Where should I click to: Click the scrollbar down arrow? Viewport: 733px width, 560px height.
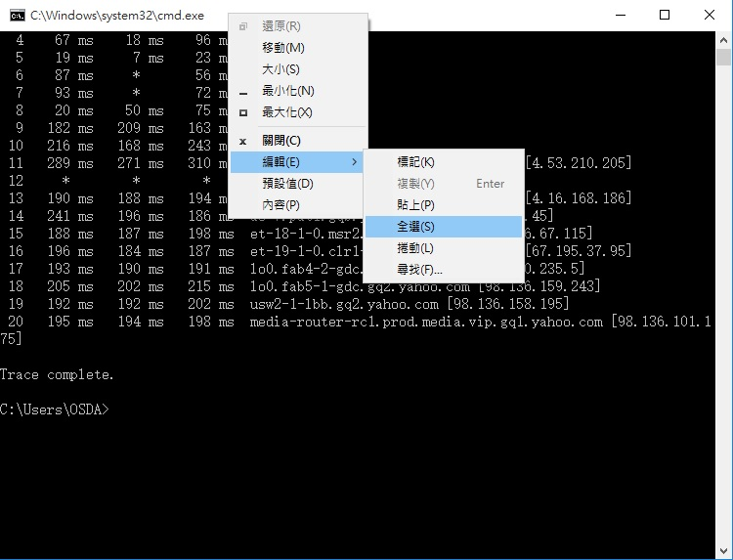(723, 550)
